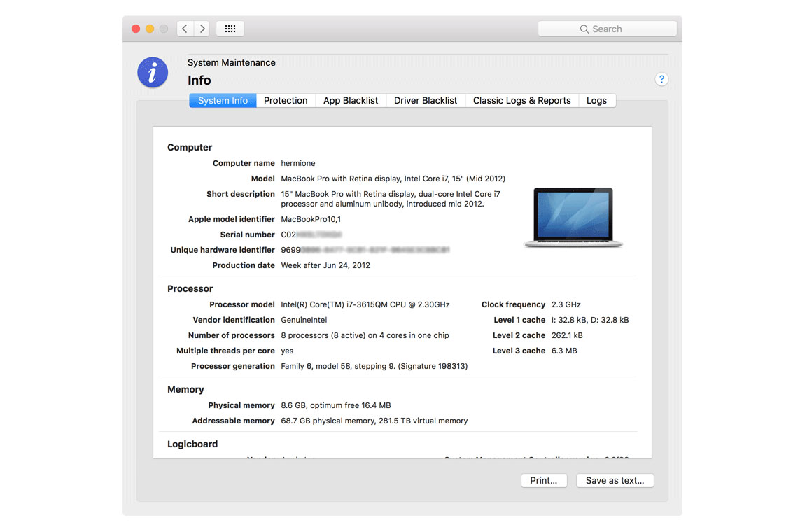The height and width of the screenshot is (532, 805).
Task: Close the window with the red button
Action: point(136,29)
